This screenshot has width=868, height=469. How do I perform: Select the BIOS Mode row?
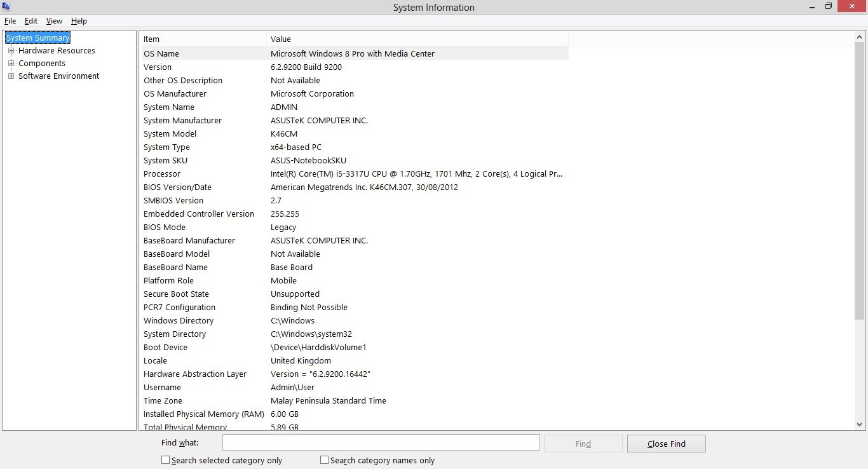pos(354,228)
